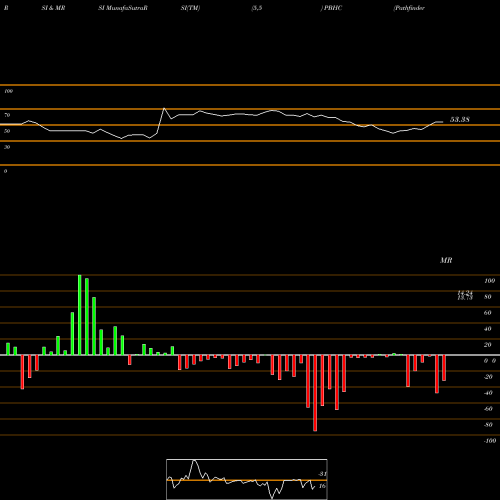Image resolution: width=500 pixels, height=500 pixels.
Task: Click the '16' value in mini chart
Action: pos(322,486)
